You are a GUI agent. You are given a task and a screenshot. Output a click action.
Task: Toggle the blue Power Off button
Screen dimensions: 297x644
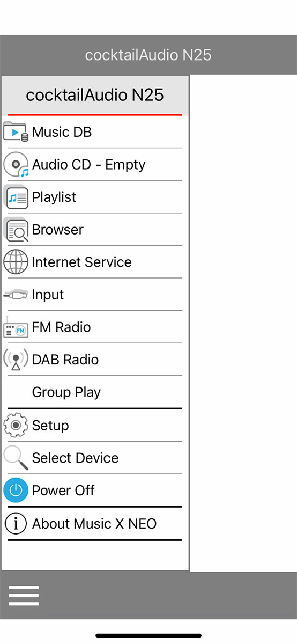click(16, 491)
